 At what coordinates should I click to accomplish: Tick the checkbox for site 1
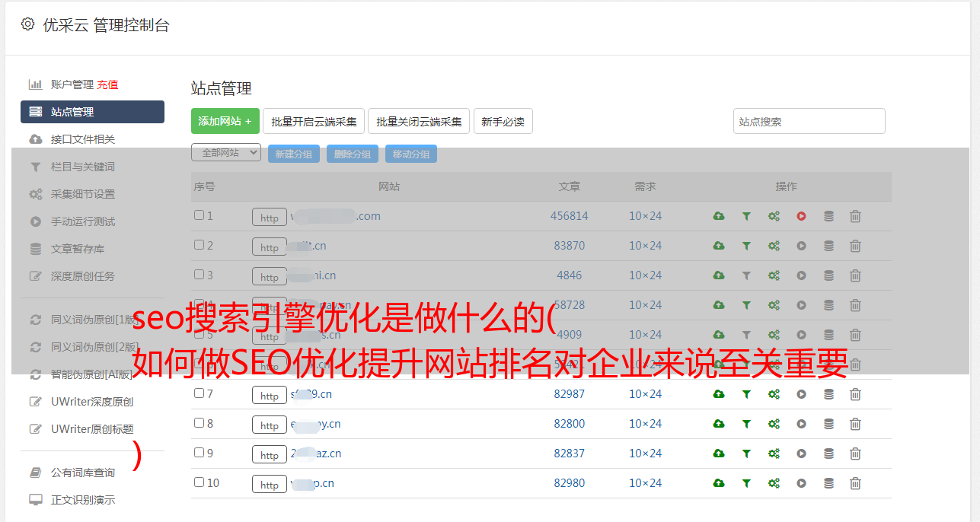tap(199, 215)
